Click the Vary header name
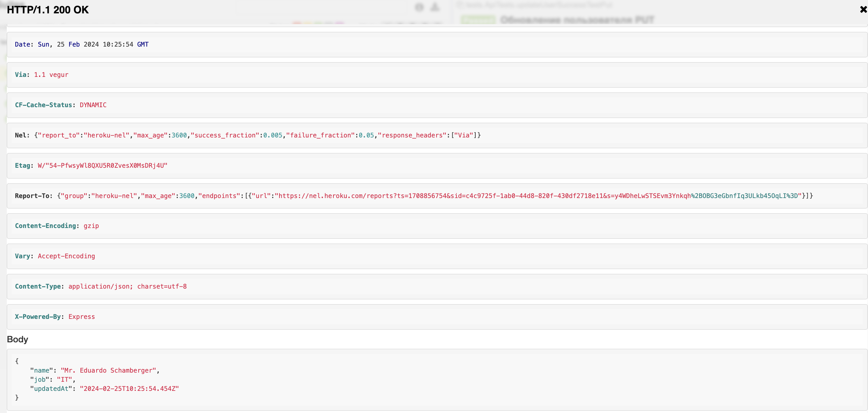This screenshot has height=413, width=868. [x=22, y=256]
